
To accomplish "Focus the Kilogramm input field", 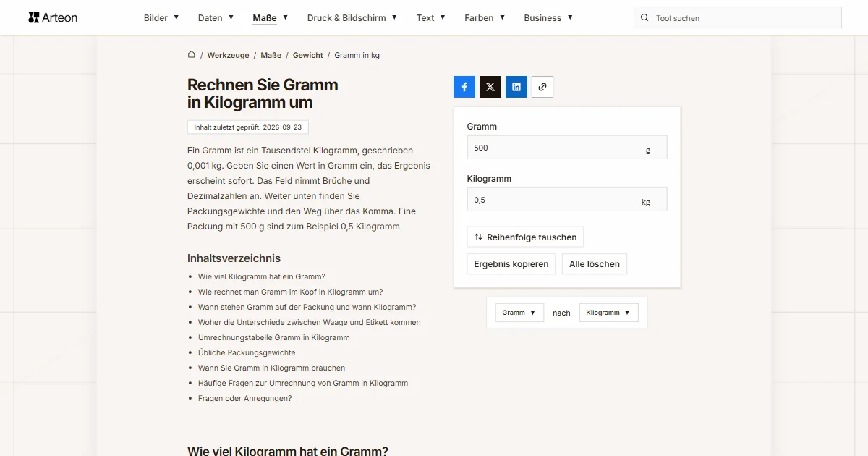I will tap(567, 200).
